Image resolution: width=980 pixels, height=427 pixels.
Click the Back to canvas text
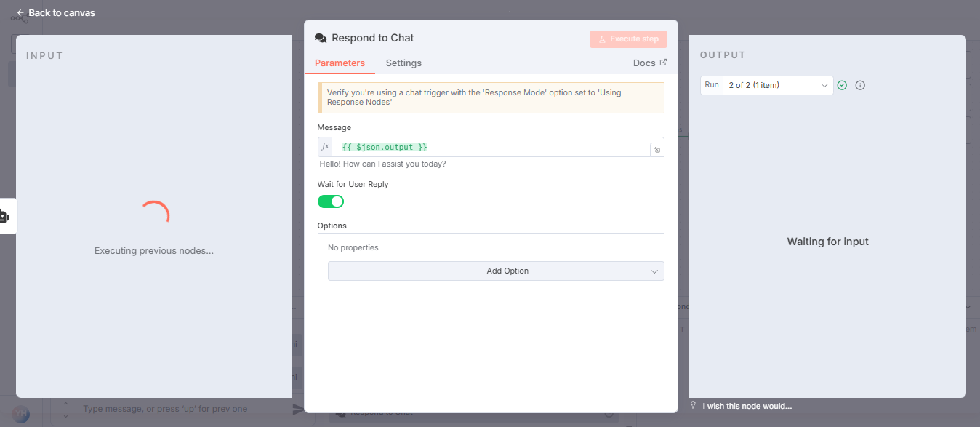[62, 13]
